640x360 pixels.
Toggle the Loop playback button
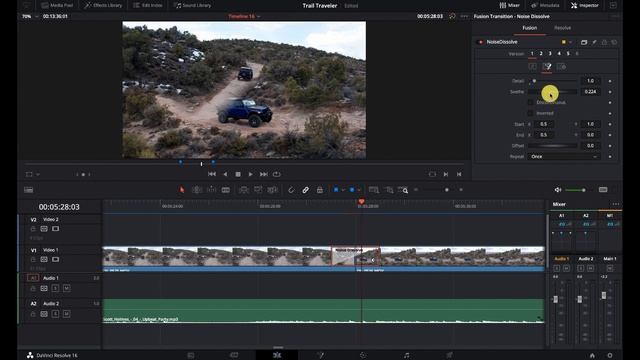(277, 174)
